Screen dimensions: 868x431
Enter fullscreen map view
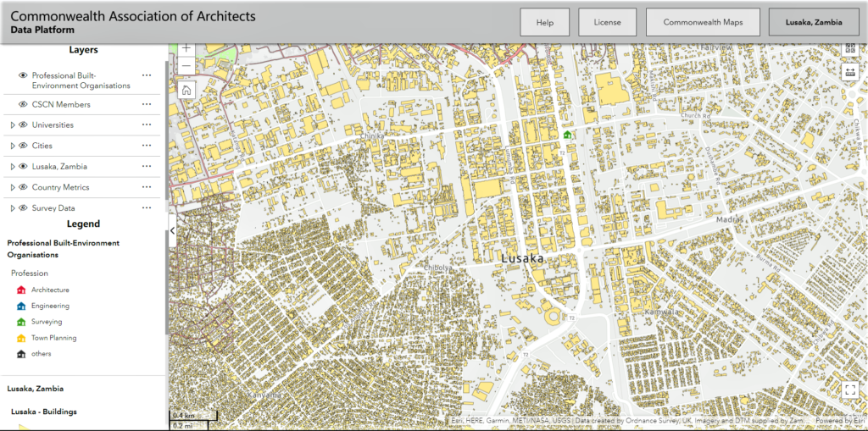[850, 390]
